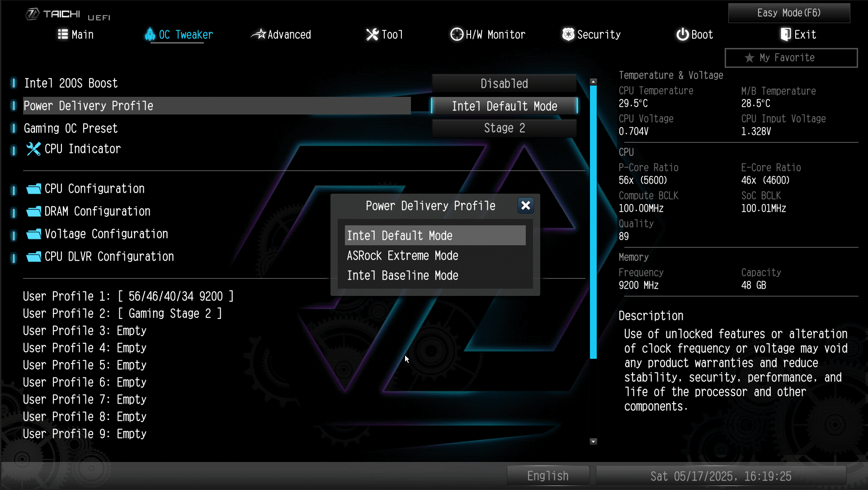Click the CPU Configuration folder icon
The width and height of the screenshot is (868, 490).
pyautogui.click(x=34, y=189)
